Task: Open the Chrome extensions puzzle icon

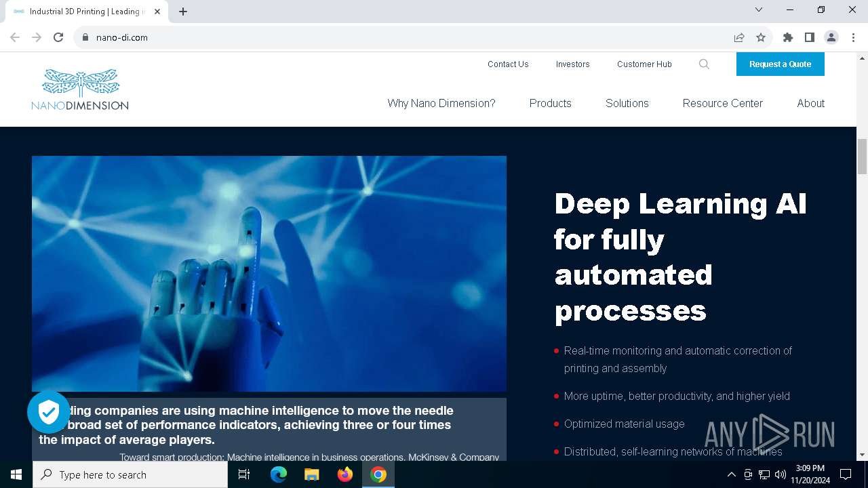Action: pos(788,37)
